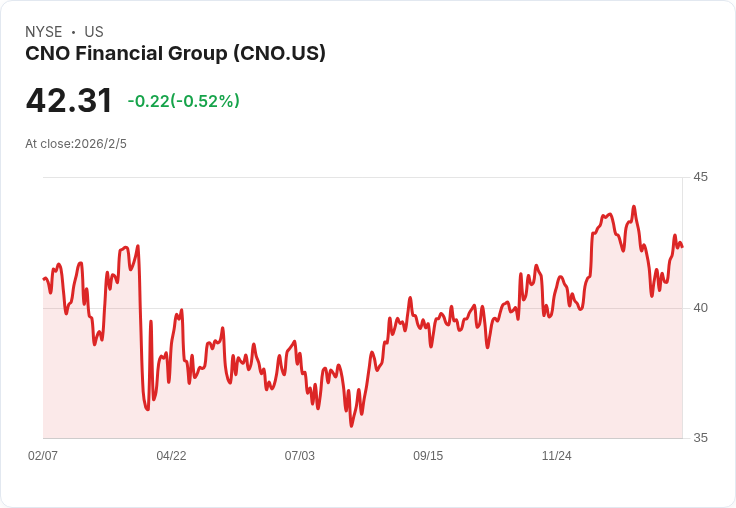Click the chart's highest peak near 44
736x508 pixels.
coord(633,208)
